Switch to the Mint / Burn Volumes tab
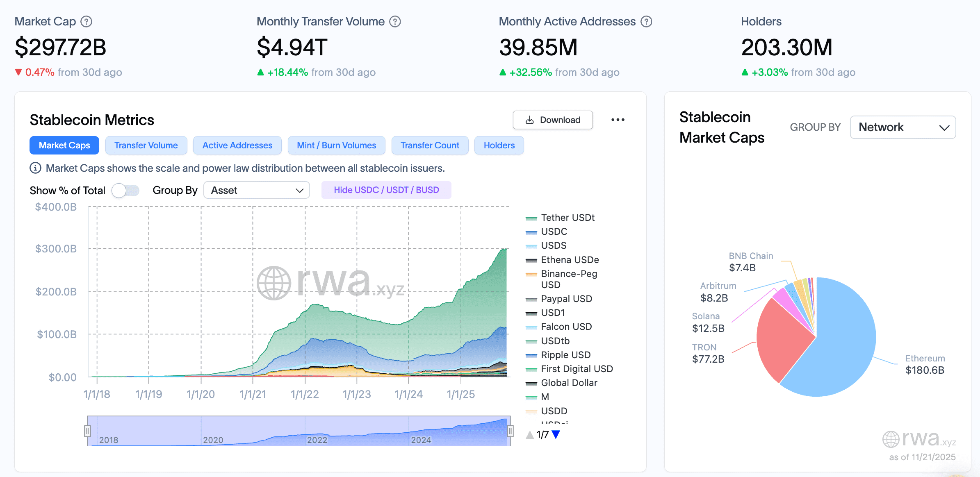 pyautogui.click(x=336, y=145)
